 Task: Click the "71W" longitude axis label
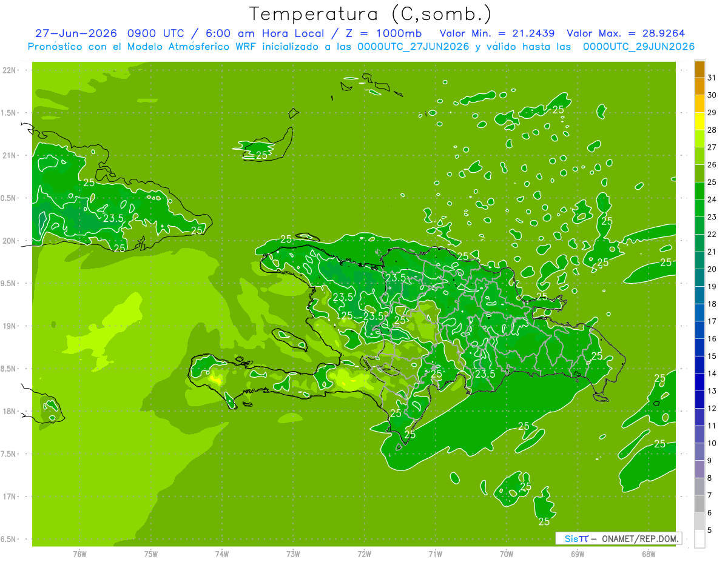tap(435, 554)
